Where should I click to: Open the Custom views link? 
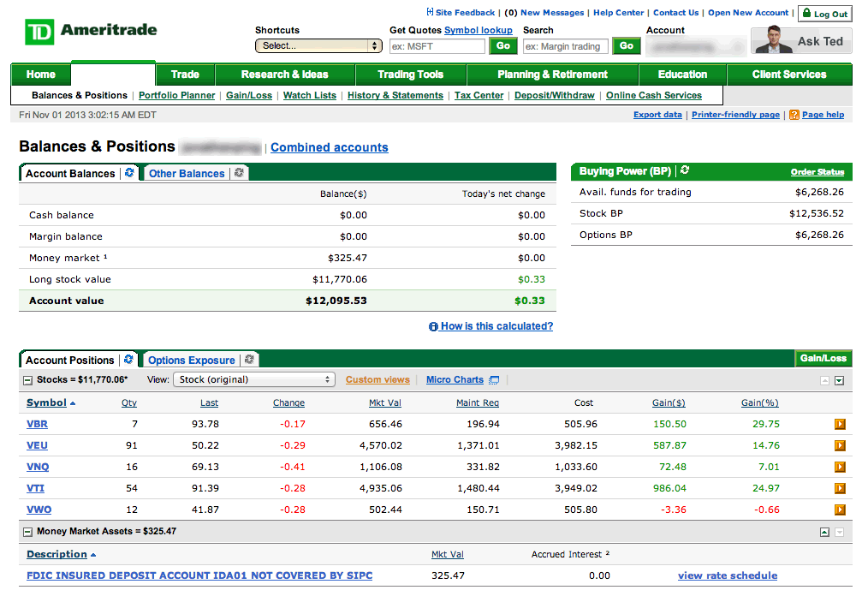click(x=378, y=379)
